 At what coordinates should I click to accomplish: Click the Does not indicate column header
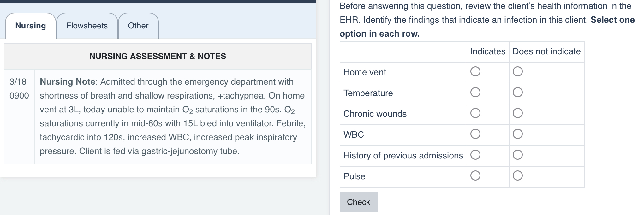coord(546,51)
